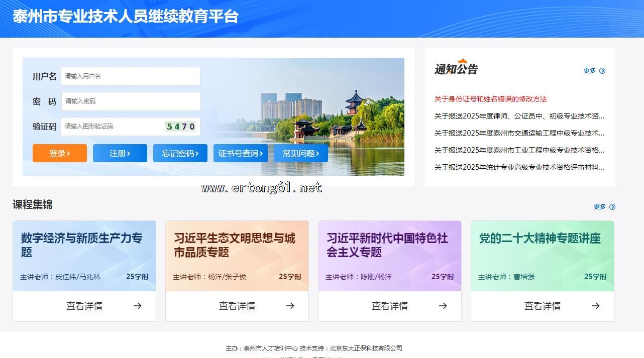Click the circled arrow icon beside 通知公告 更多
644x358 pixels.
coord(602,71)
